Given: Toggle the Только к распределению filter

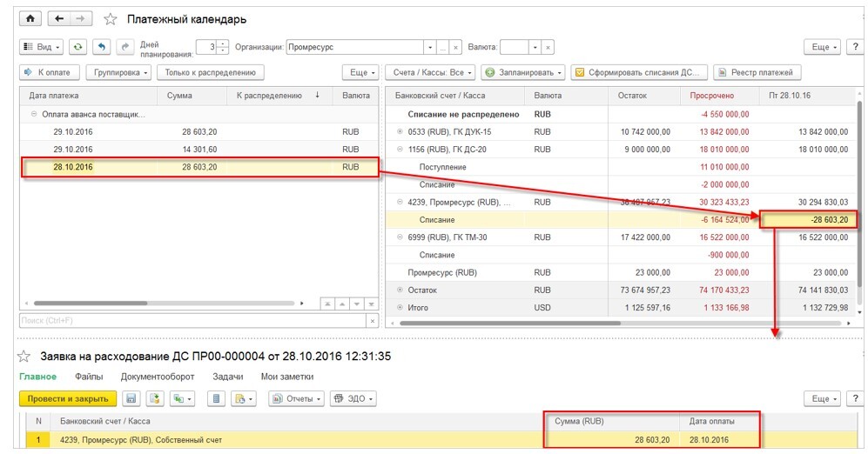Looking at the screenshot, I should click(211, 72).
